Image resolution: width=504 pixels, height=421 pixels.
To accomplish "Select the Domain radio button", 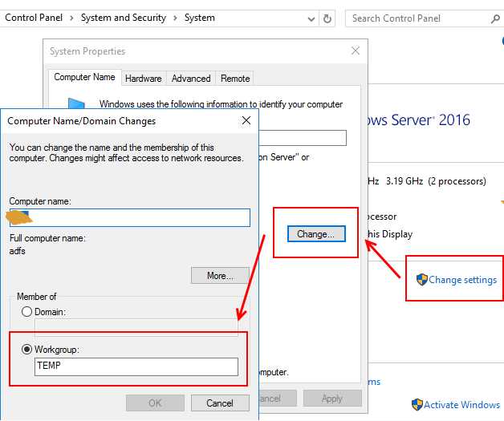I will tap(26, 311).
